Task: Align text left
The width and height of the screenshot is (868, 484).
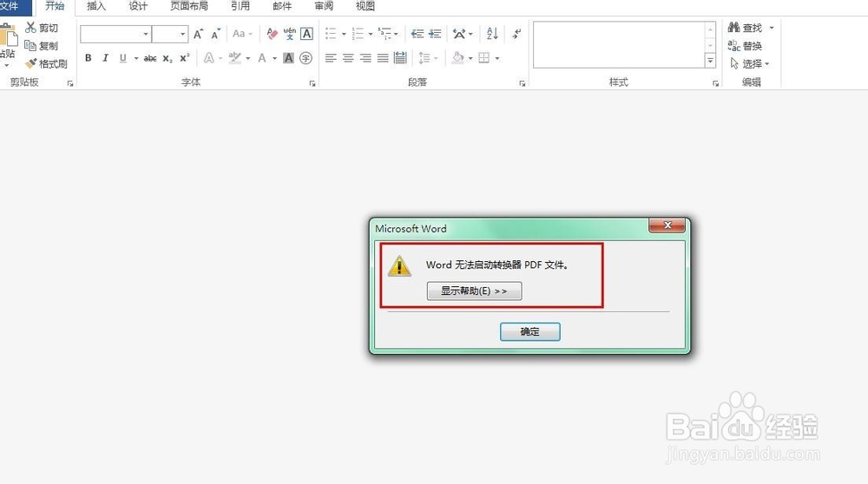Action: coord(331,58)
